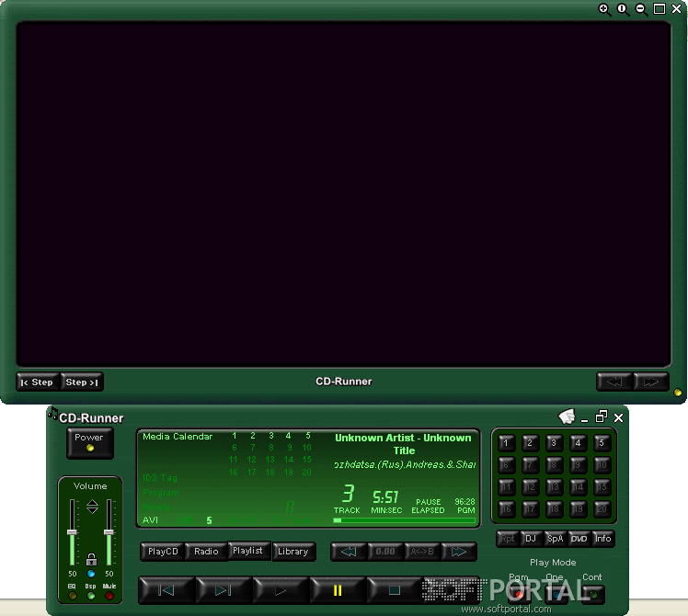This screenshot has width=688, height=616.
Task: Toggle the blue light under the lock
Action: point(91,574)
